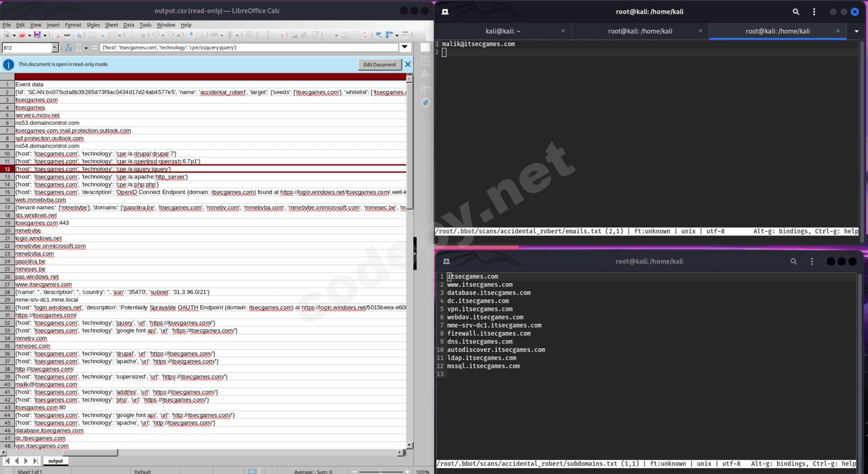Open search in the top terminal window
The image size is (868, 474).
795,12
